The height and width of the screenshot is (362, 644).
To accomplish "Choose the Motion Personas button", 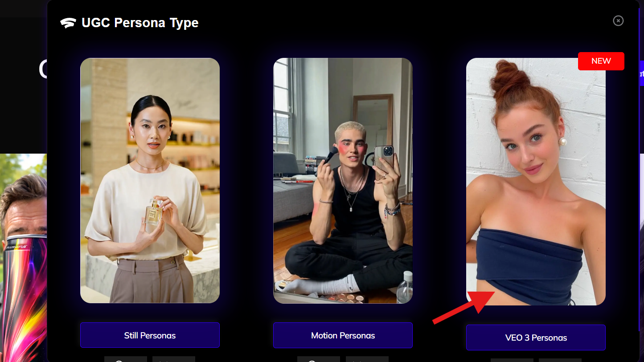I will tap(343, 335).
